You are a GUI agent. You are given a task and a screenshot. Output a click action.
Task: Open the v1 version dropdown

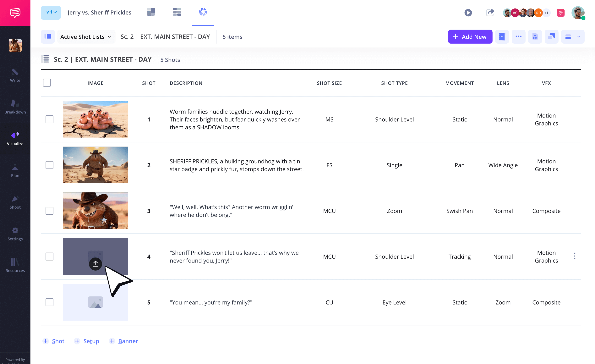tap(51, 13)
